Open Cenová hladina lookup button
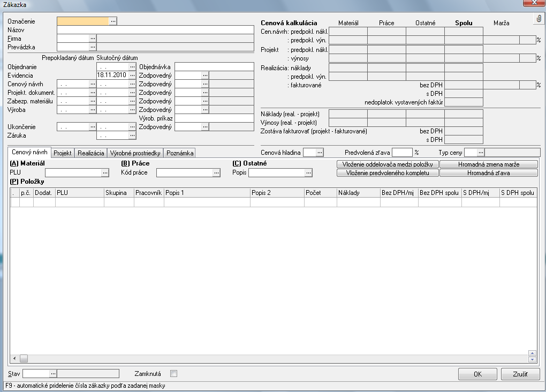Image resolution: width=546 pixels, height=392 pixels. coord(320,153)
